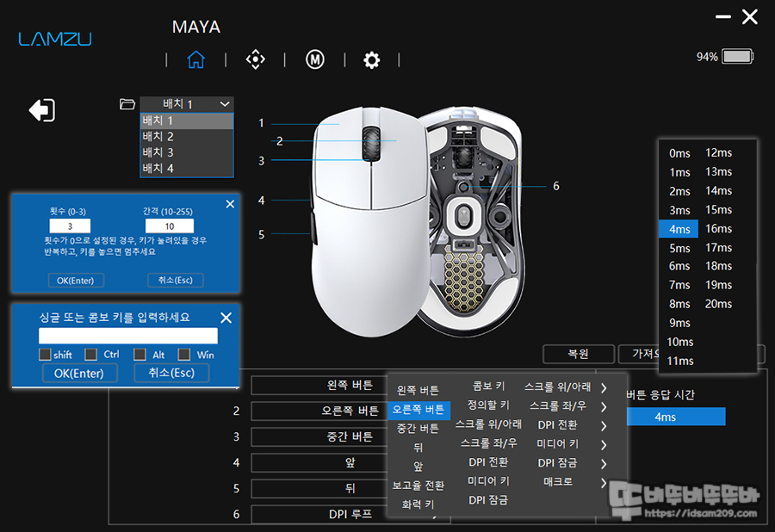Image resolution: width=775 pixels, height=532 pixels.
Task: Cancel combo key dialog with 취소(Esc)
Action: 171,373
